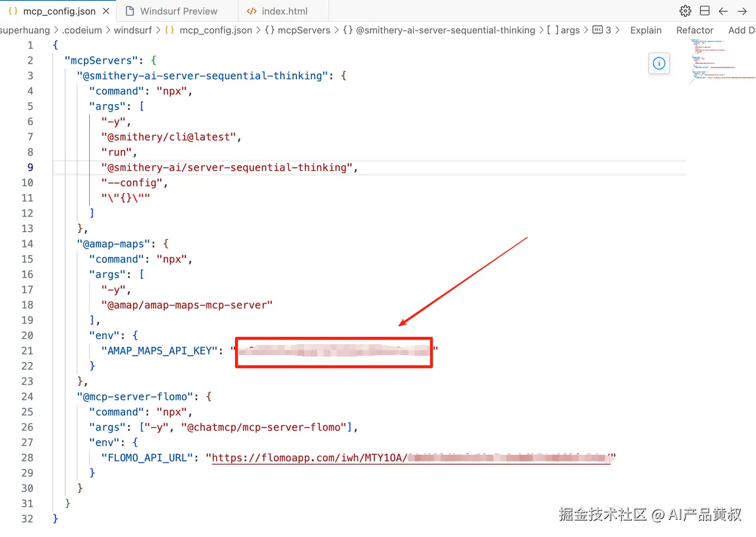Click the circled info icon in the editor
Screen dimensions: 756x537
click(659, 63)
